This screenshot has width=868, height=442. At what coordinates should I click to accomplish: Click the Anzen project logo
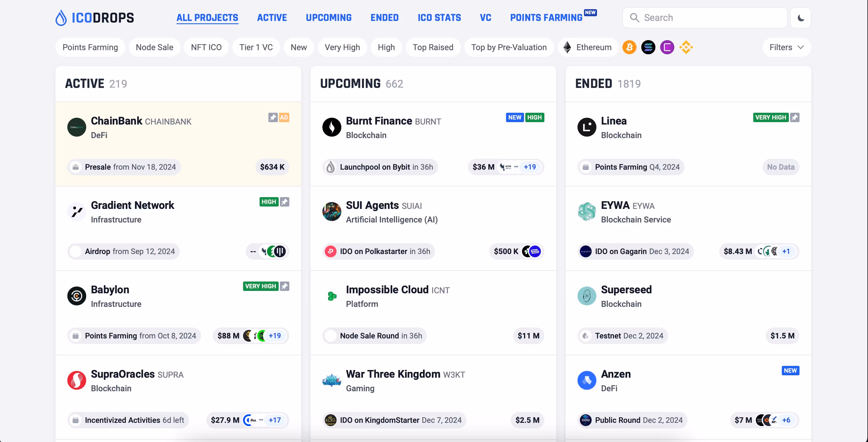(587, 380)
